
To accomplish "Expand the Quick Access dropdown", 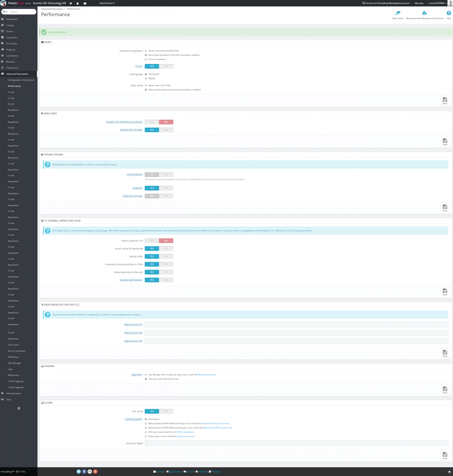I will click(107, 3).
